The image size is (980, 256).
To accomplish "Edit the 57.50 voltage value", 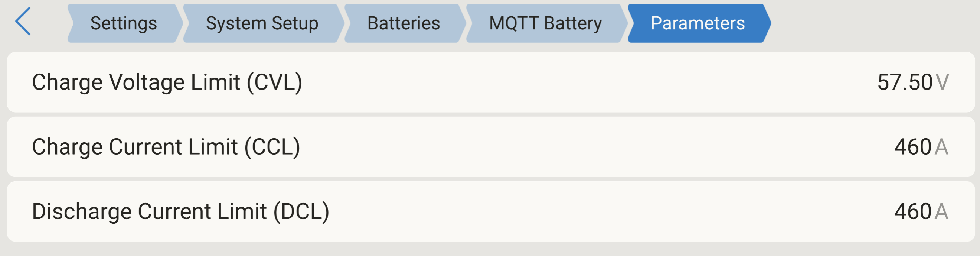I will click(x=905, y=82).
